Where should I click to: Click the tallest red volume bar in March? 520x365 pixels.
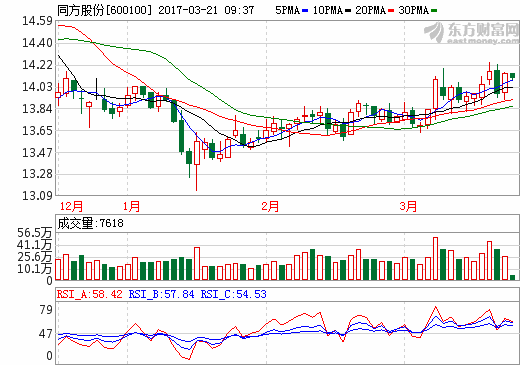click(435, 258)
